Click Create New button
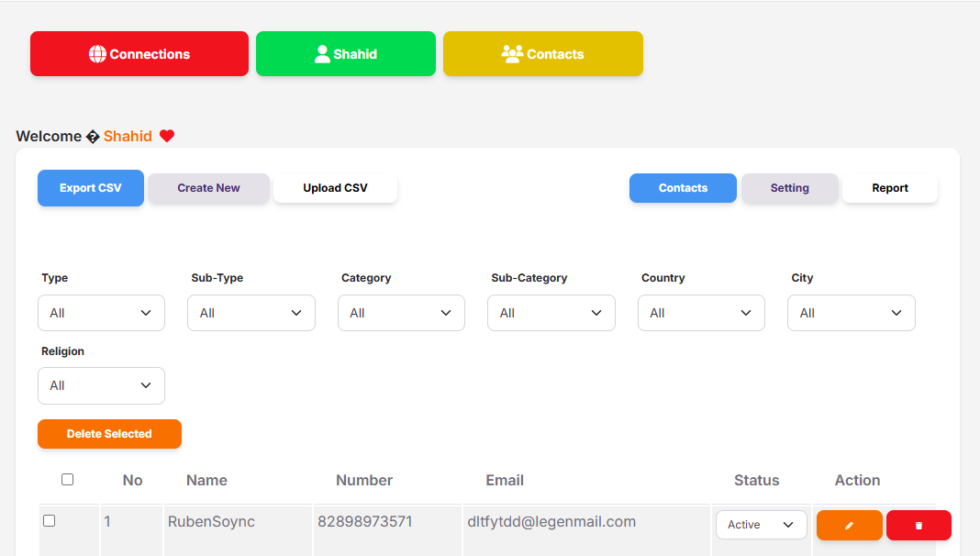This screenshot has height=556, width=980. point(208,188)
